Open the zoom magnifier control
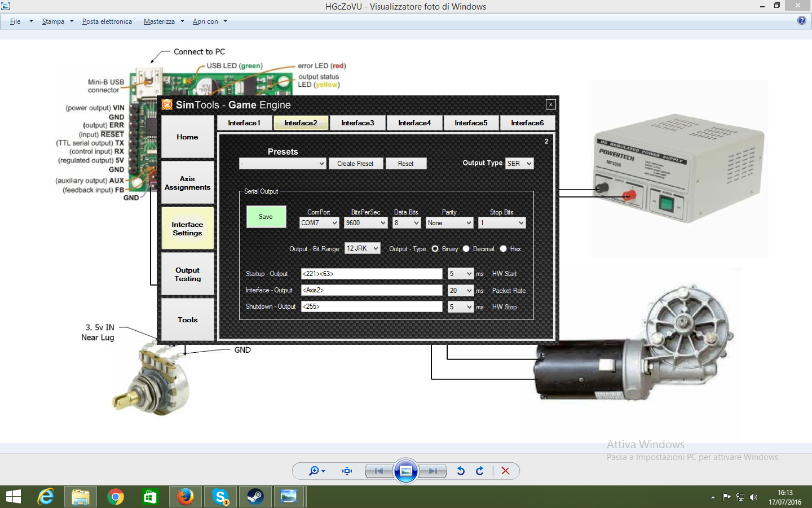The width and height of the screenshot is (812, 508). point(317,471)
